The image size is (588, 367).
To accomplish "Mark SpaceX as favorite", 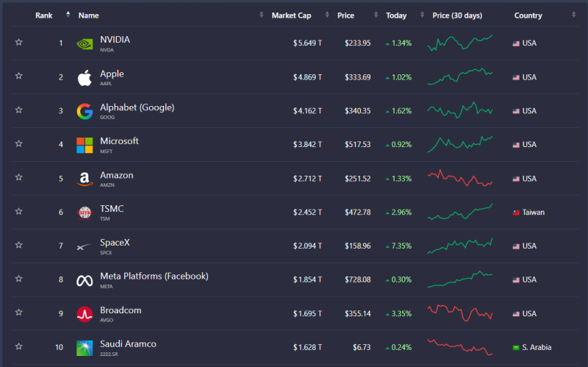I will (x=19, y=245).
